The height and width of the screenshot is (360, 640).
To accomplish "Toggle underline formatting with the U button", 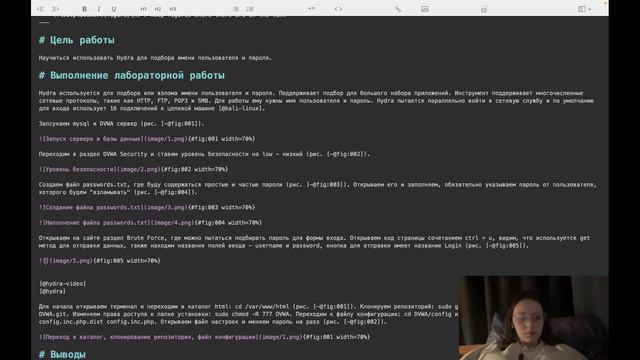I will point(114,9).
